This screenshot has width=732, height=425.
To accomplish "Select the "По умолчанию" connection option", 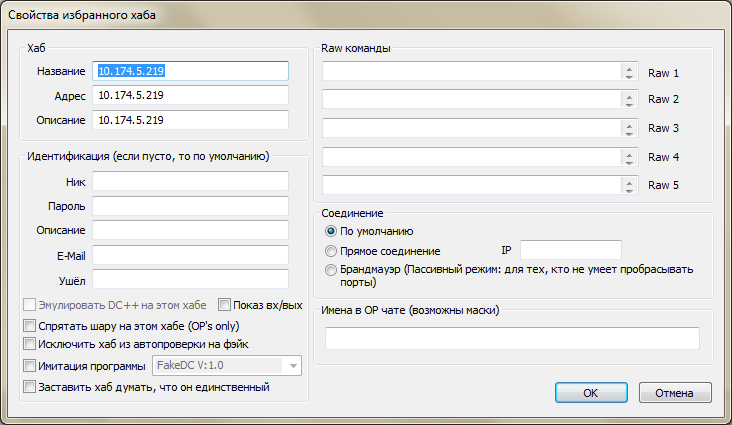I will coord(331,231).
